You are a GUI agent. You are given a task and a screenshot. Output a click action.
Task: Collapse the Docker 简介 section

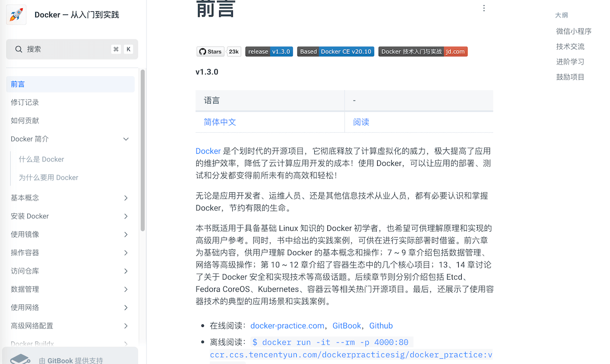(126, 139)
